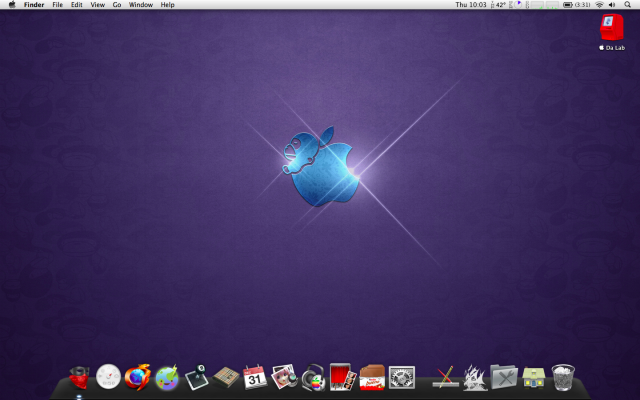The image size is (640, 400).
Task: Open the eight-ball photo frame Dock icon
Action: click(196, 377)
